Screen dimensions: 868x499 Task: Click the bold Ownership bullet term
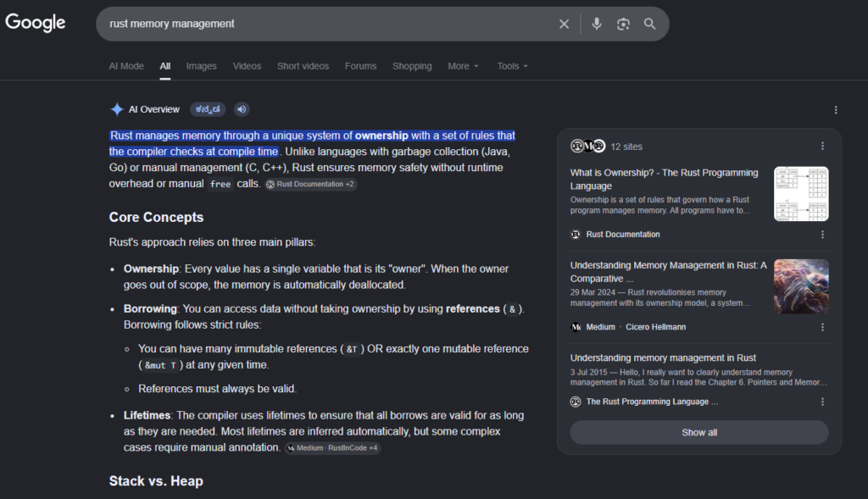(x=151, y=269)
